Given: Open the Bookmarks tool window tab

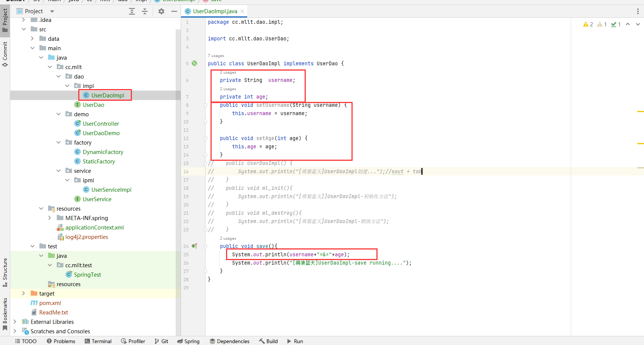Looking at the screenshot, I should [x=5, y=314].
